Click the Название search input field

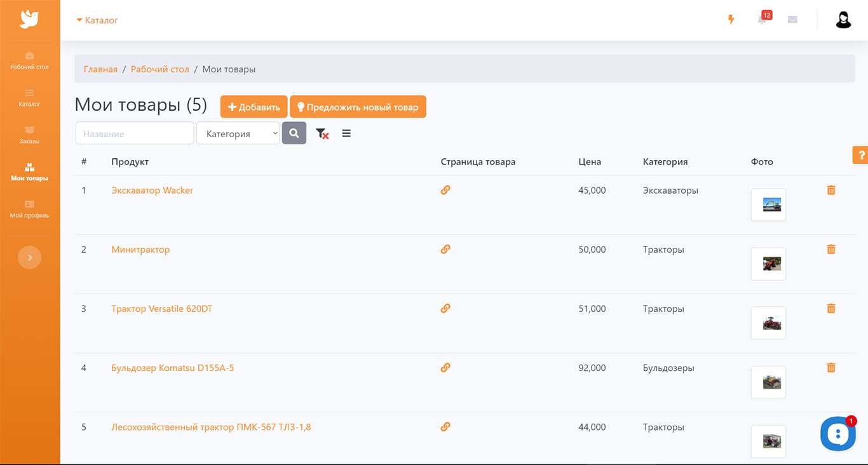click(135, 133)
